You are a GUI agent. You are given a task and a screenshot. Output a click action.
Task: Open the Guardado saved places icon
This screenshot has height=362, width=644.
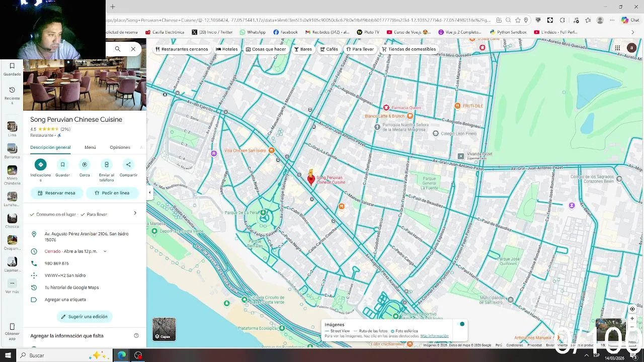12,66
